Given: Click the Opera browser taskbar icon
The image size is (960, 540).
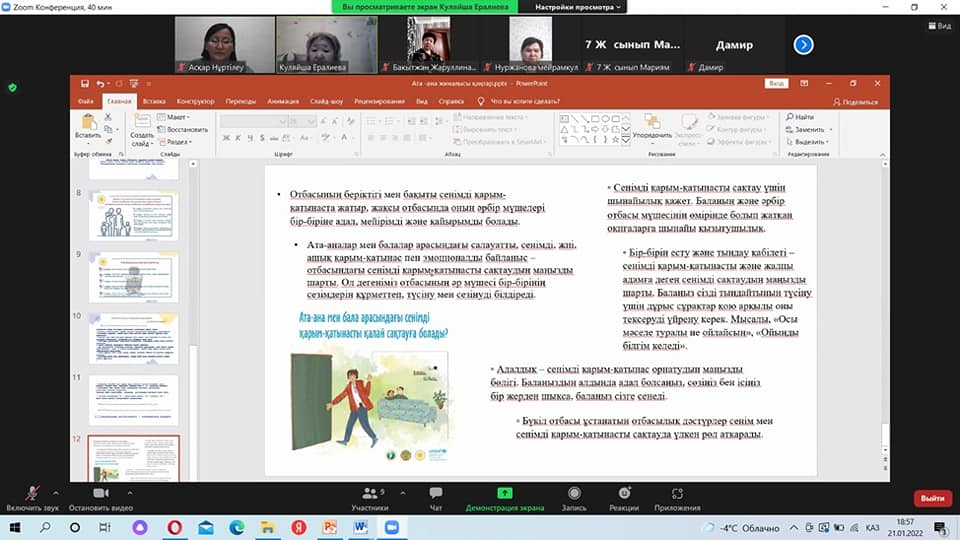Looking at the screenshot, I should click(x=175, y=527).
